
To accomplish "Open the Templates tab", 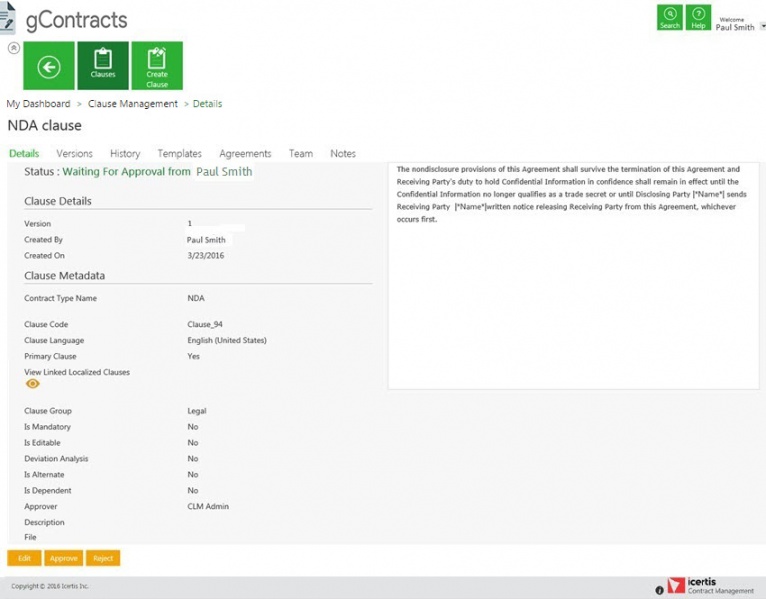I will pos(179,153).
